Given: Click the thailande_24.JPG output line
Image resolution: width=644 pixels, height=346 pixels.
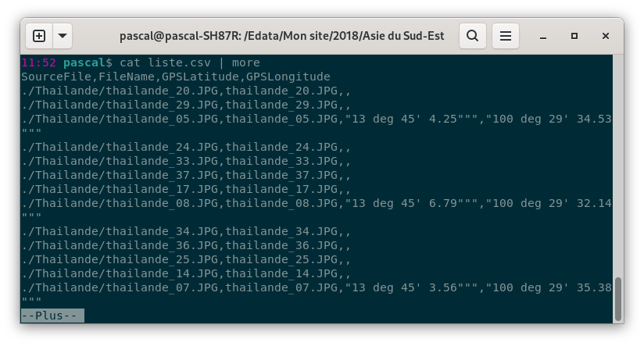Looking at the screenshot, I should click(186, 147).
